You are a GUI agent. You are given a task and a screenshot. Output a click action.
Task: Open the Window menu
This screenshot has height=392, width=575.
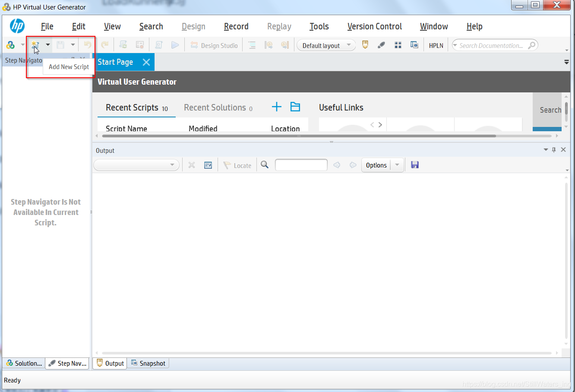tap(434, 26)
